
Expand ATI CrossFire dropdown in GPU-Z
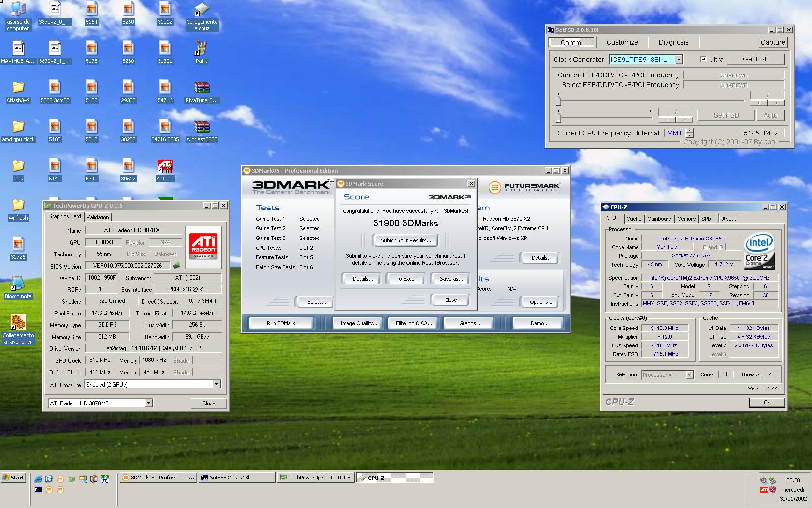(x=217, y=384)
